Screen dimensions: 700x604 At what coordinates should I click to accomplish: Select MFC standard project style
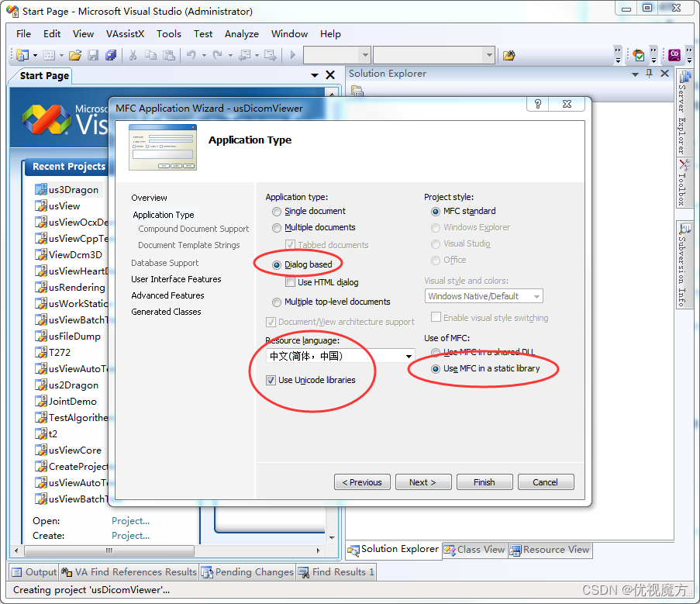pyautogui.click(x=435, y=211)
